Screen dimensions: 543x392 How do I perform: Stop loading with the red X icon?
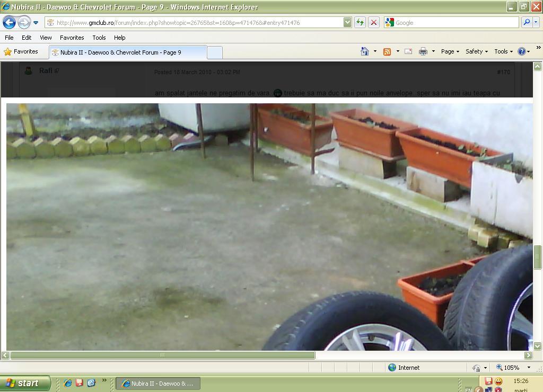374,22
